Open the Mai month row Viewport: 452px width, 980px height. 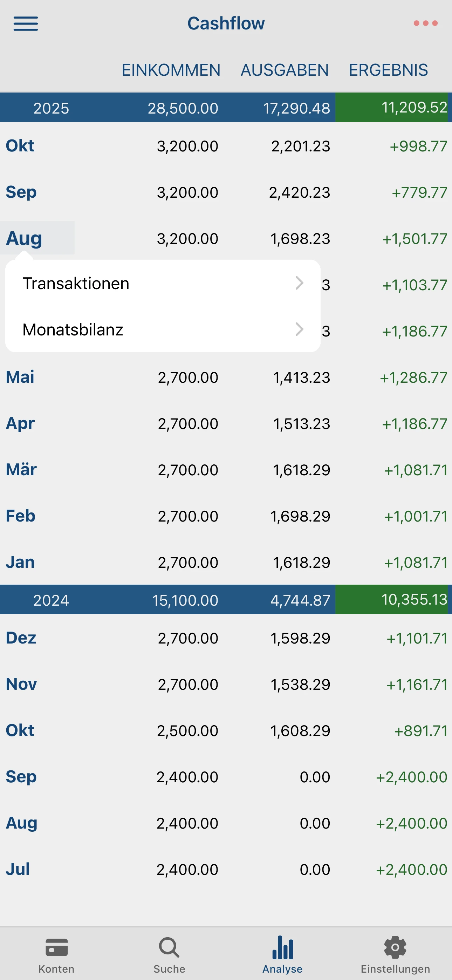(20, 377)
